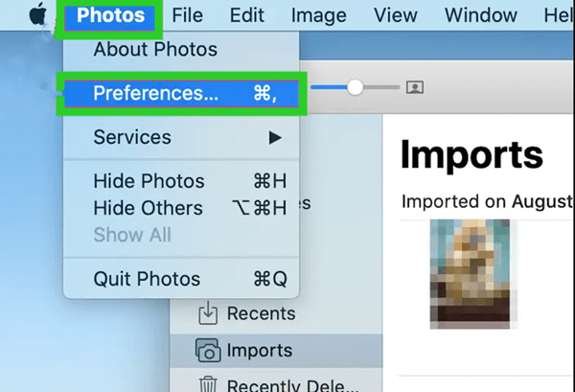Open the Help menu

[557, 15]
